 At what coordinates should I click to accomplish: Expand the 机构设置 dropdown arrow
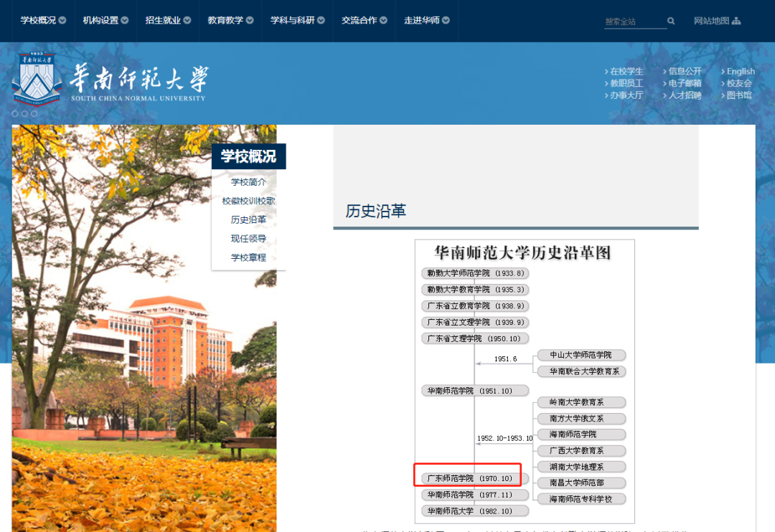[125, 20]
